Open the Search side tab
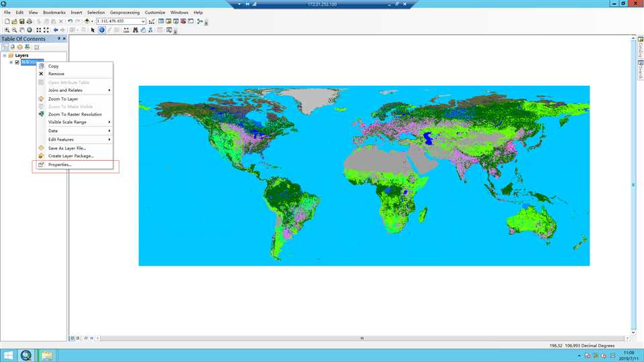 pos(641,70)
